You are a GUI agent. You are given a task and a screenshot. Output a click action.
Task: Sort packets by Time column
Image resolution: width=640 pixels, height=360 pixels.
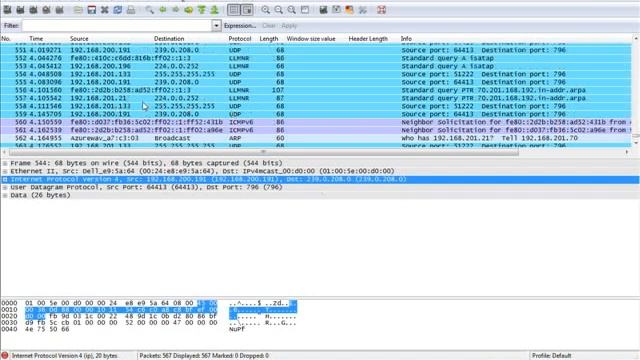pos(36,39)
